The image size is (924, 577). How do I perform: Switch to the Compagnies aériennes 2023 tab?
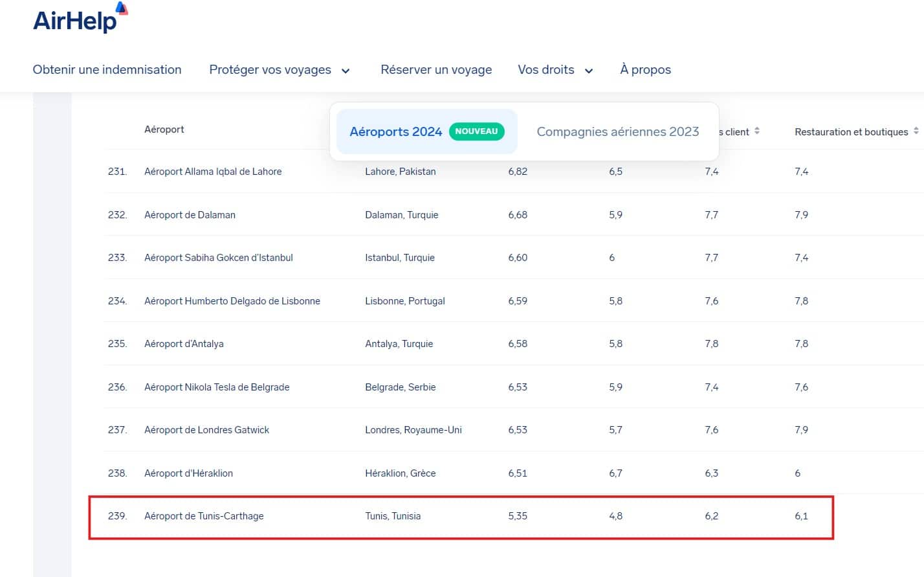pyautogui.click(x=617, y=131)
